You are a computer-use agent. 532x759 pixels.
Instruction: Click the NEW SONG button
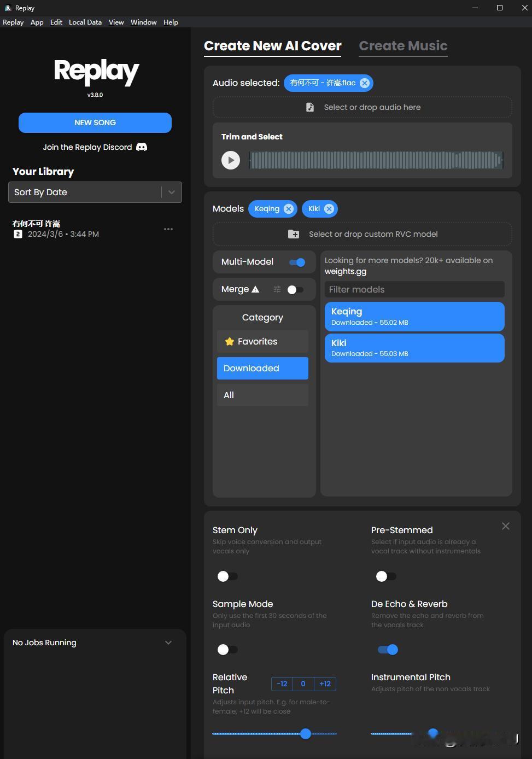[x=95, y=122]
